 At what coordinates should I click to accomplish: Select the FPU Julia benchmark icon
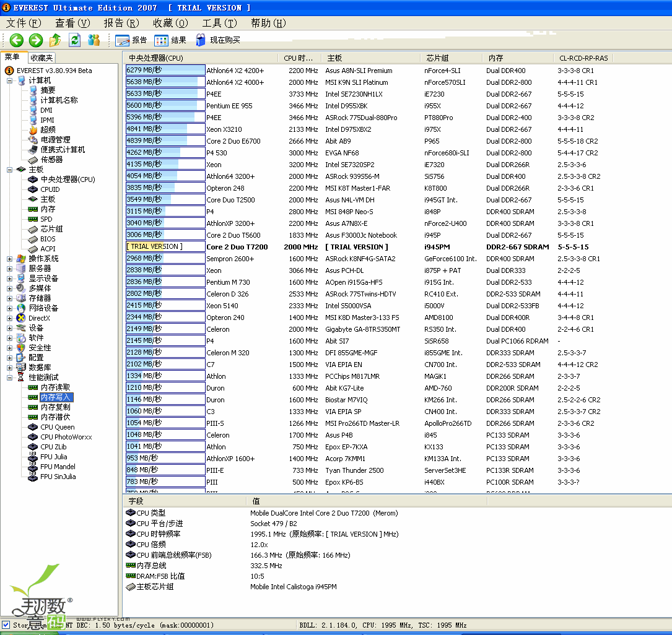pyautogui.click(x=33, y=457)
